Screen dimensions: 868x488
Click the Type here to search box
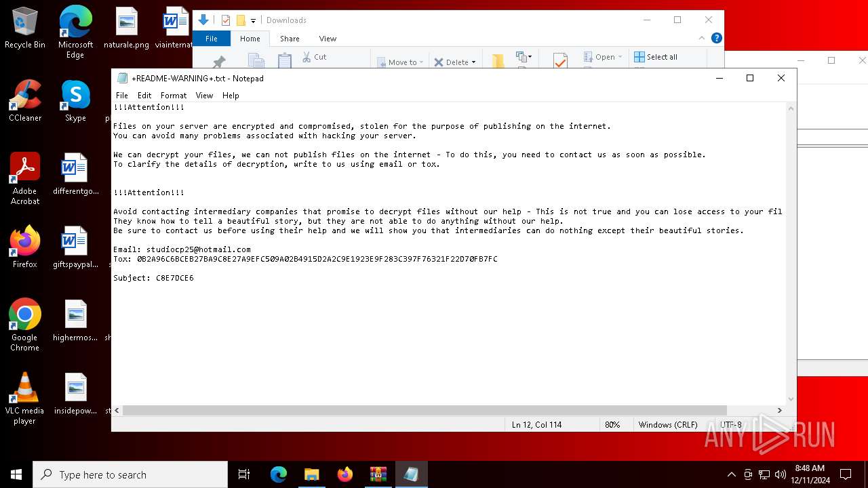(130, 474)
